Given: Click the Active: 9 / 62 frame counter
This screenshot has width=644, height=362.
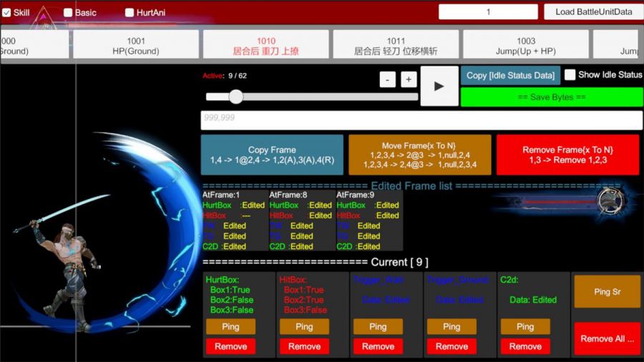Looking at the screenshot, I should pyautogui.click(x=224, y=76).
